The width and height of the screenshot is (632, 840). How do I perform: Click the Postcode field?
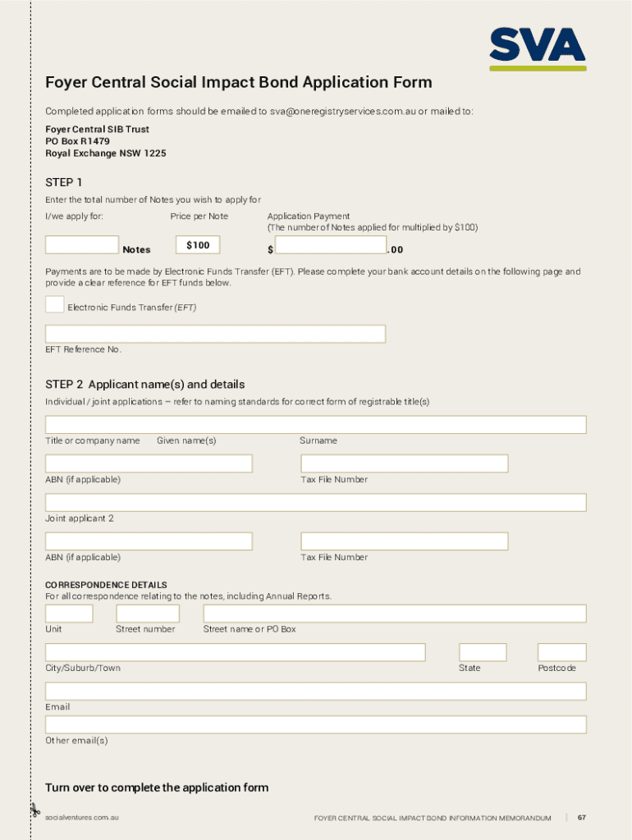pyautogui.click(x=561, y=652)
